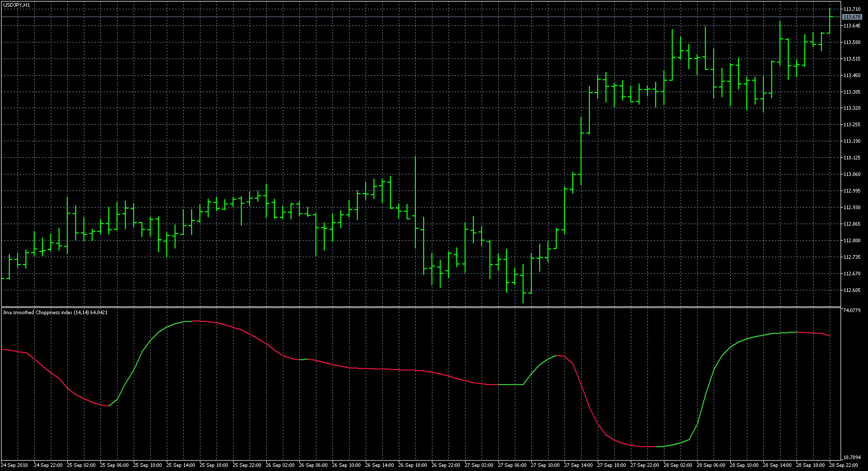Click the 27 Sep 06:00 time label
The width and height of the screenshot is (868, 471).
(x=512, y=465)
